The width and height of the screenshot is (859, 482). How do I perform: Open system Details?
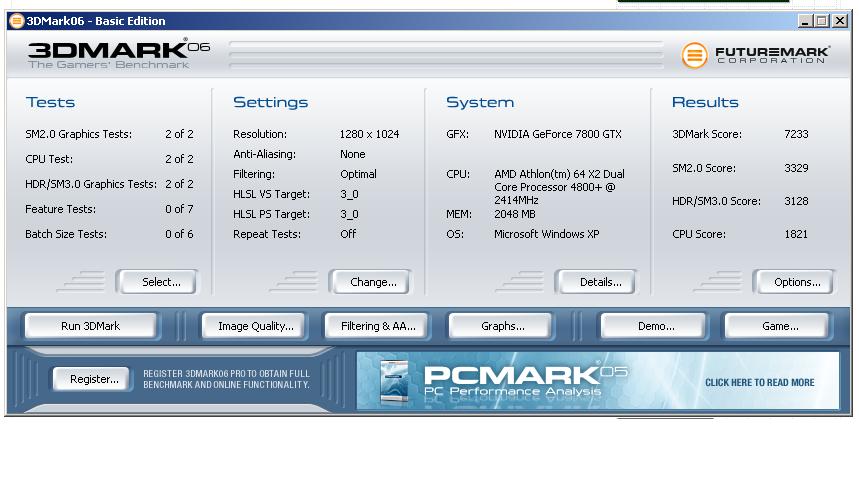595,282
